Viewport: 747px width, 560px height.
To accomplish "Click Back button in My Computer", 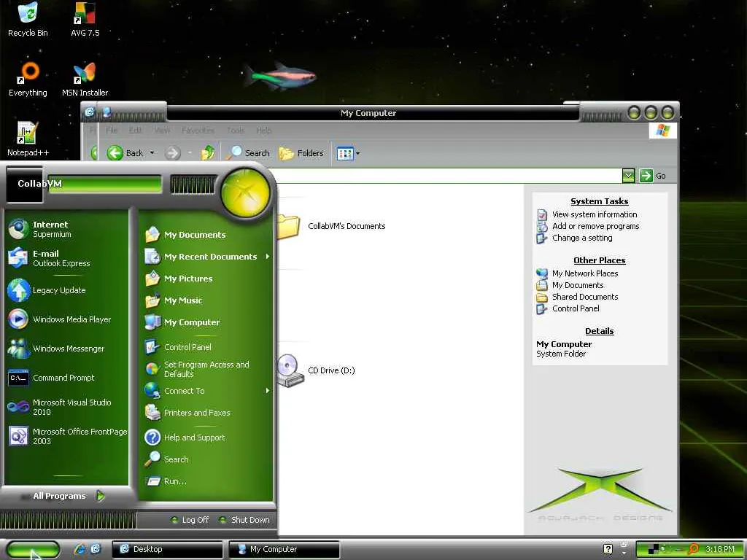I will pos(125,153).
